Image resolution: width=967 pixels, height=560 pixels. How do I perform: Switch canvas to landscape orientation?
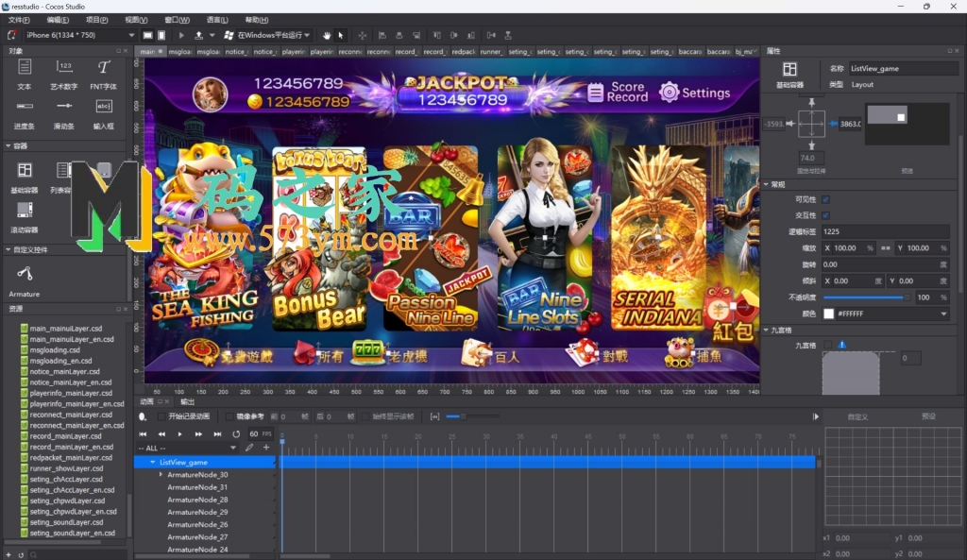pos(147,35)
